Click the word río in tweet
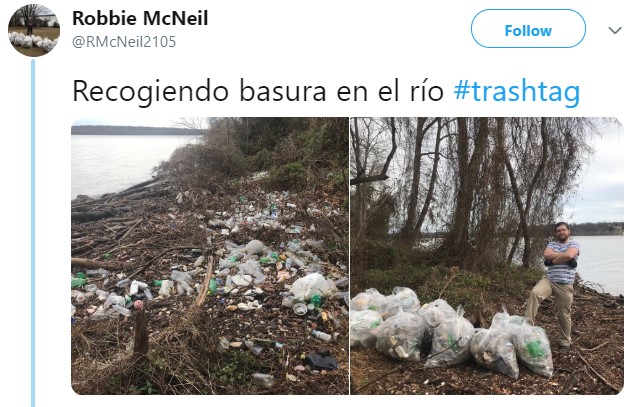 click(x=427, y=91)
